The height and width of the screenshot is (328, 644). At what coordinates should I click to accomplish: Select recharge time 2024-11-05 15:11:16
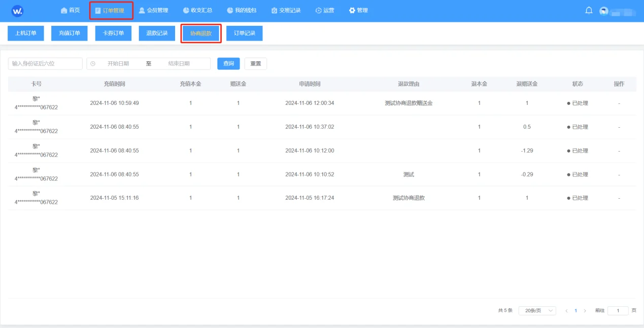tap(114, 198)
